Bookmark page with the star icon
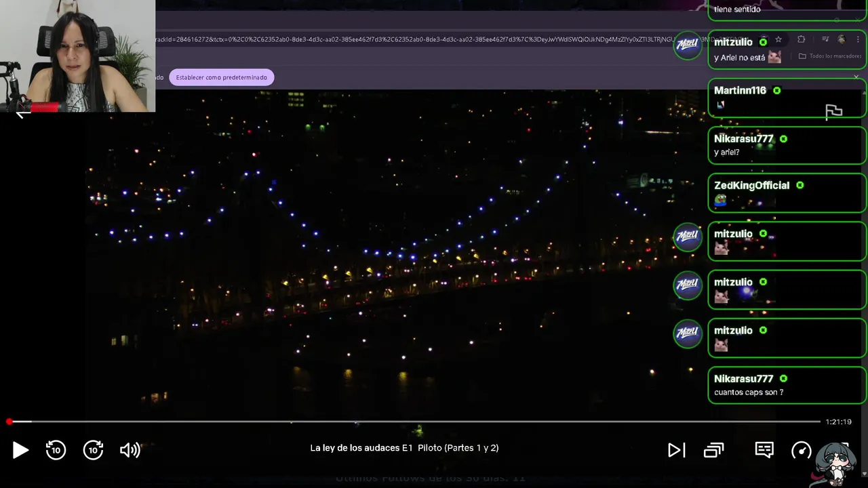Screen dimensions: 868x488 [x=778, y=39]
